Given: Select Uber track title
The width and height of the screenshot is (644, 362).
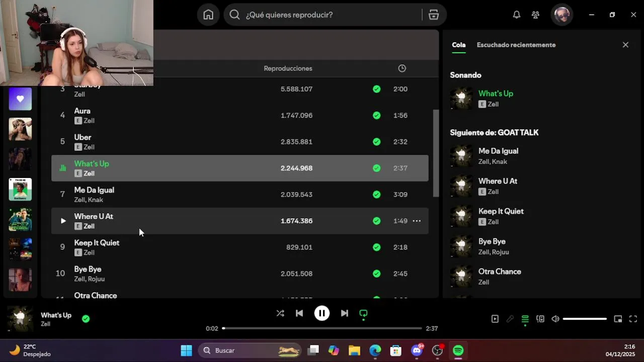Looking at the screenshot, I should pyautogui.click(x=83, y=137).
